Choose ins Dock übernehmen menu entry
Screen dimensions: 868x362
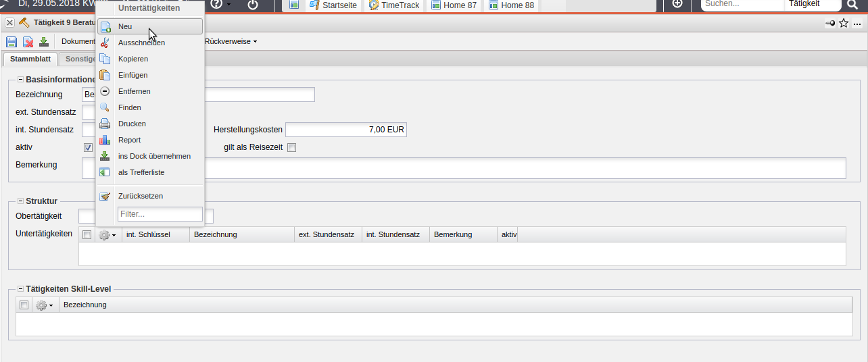pos(149,156)
